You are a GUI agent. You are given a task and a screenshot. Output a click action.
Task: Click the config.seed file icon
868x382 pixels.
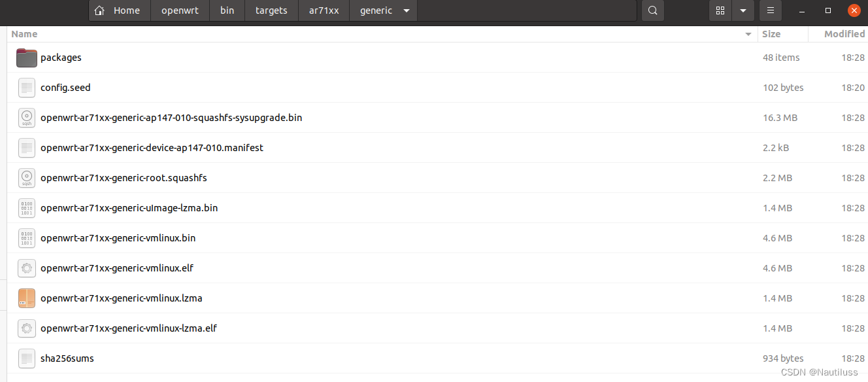(27, 88)
